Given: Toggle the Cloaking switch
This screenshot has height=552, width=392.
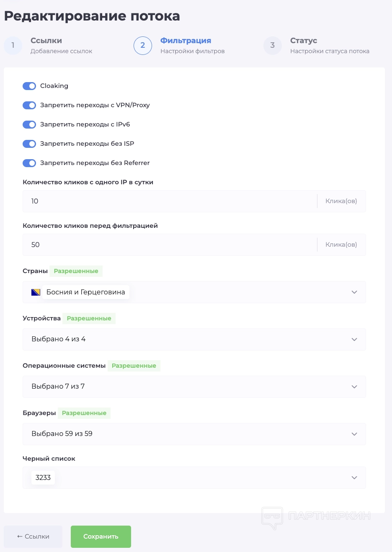Looking at the screenshot, I should [29, 86].
